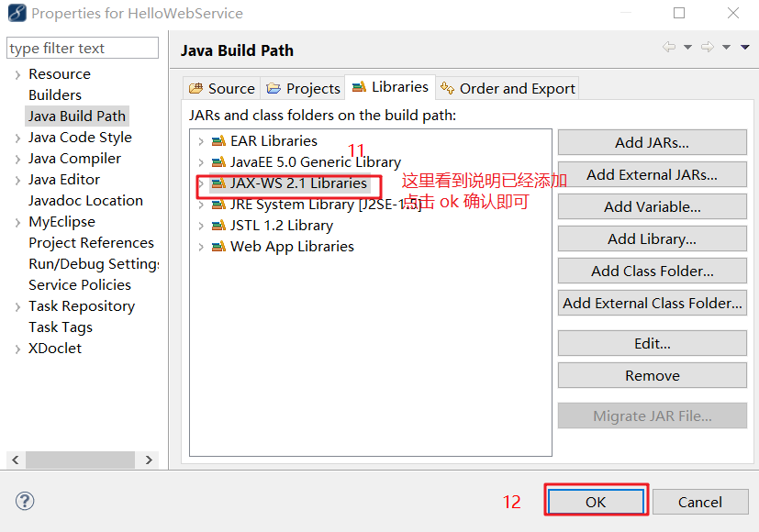Expand the Java Editor category
The image size is (759, 532).
[x=18, y=181]
